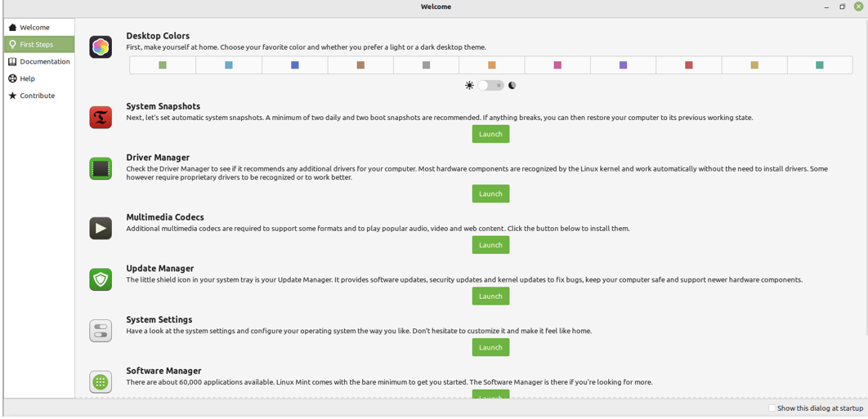Click the sun light-theme icon
The height and width of the screenshot is (419, 868).
point(469,85)
